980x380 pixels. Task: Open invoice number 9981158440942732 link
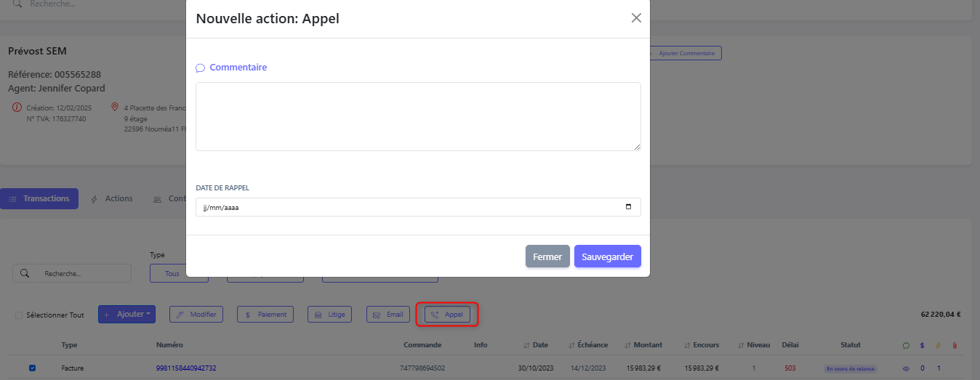pyautogui.click(x=186, y=368)
